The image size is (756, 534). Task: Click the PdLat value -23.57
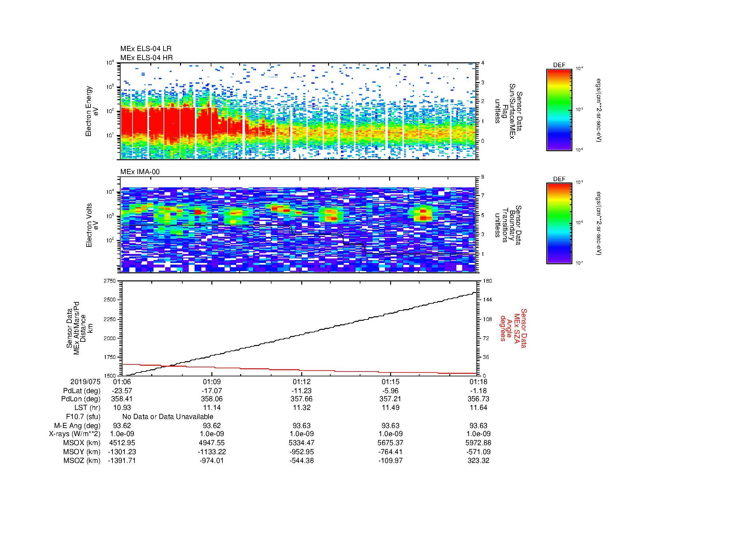click(122, 391)
